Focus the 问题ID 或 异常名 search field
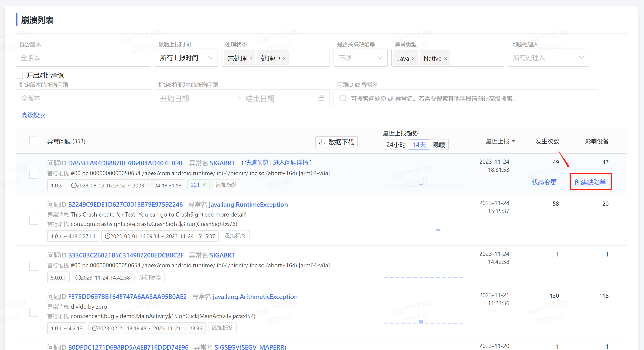 coord(466,98)
